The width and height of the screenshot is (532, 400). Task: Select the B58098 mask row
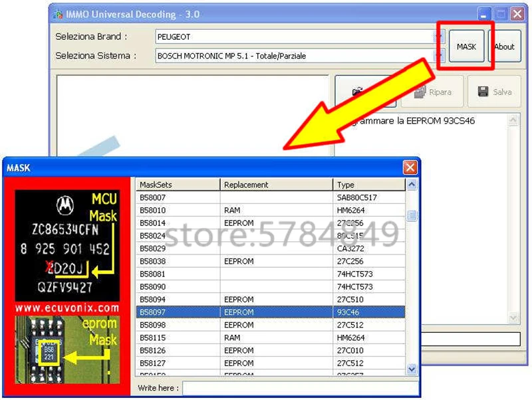(271, 325)
